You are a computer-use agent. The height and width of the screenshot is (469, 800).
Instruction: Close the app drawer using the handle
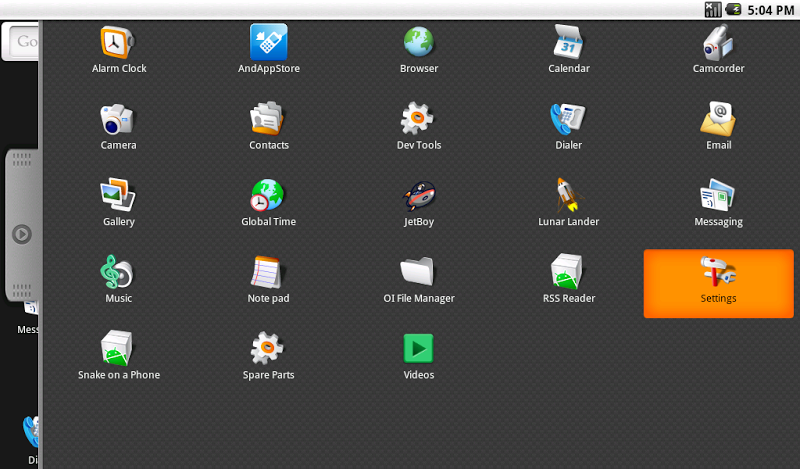(22, 226)
